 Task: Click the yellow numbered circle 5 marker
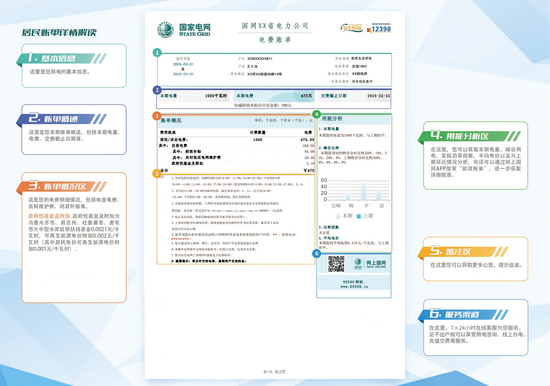[157, 173]
